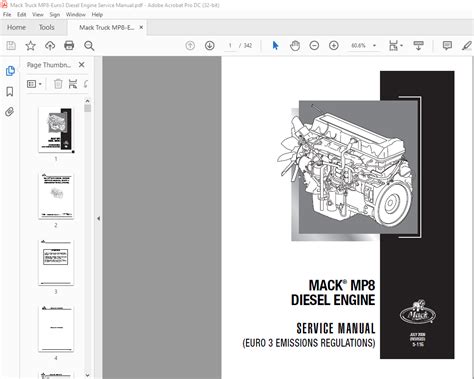474x379 pixels.
Task: Switch to the Home tab
Action: (x=16, y=27)
